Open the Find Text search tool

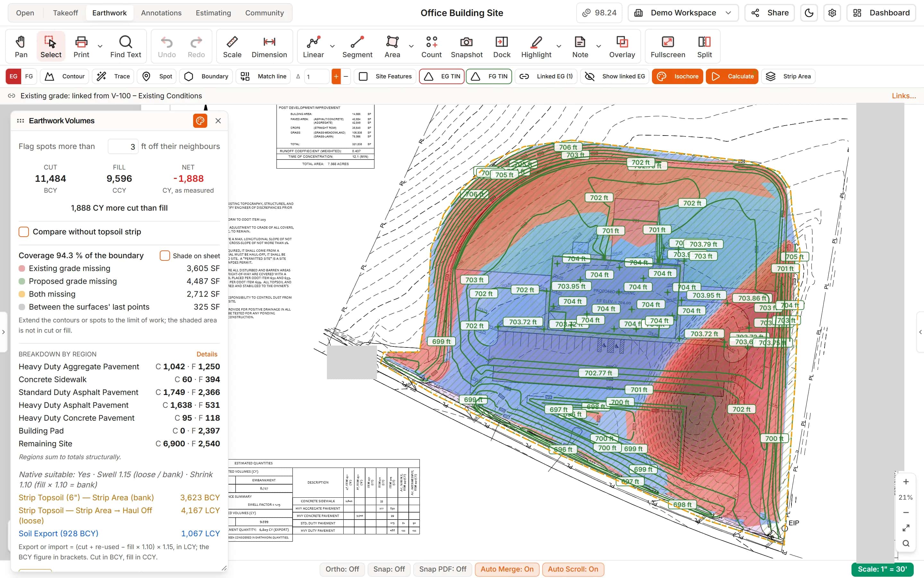tap(126, 46)
